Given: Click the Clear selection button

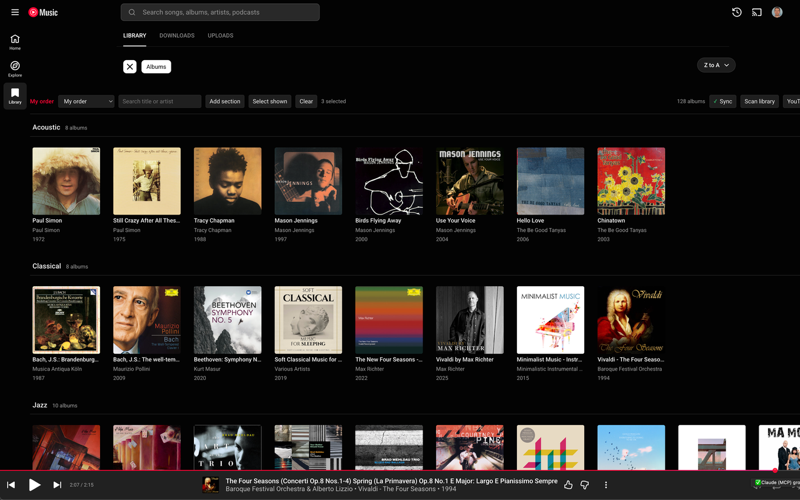Looking at the screenshot, I should (x=306, y=101).
